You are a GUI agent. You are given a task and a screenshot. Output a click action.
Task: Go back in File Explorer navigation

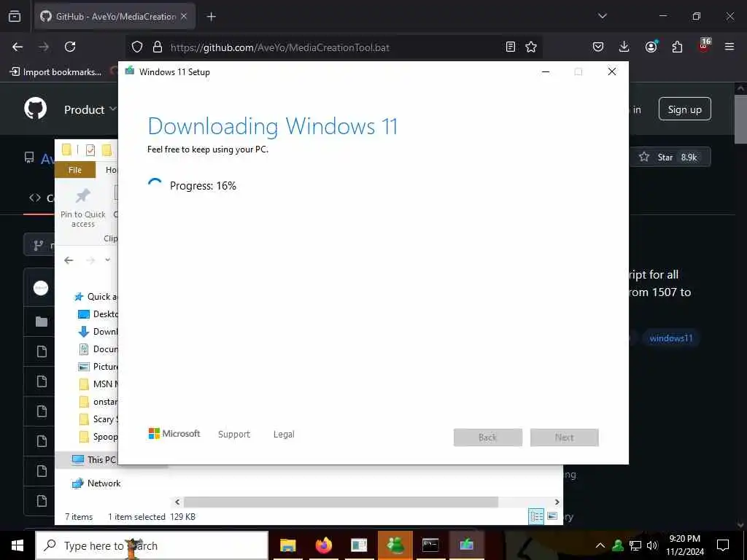[69, 260]
